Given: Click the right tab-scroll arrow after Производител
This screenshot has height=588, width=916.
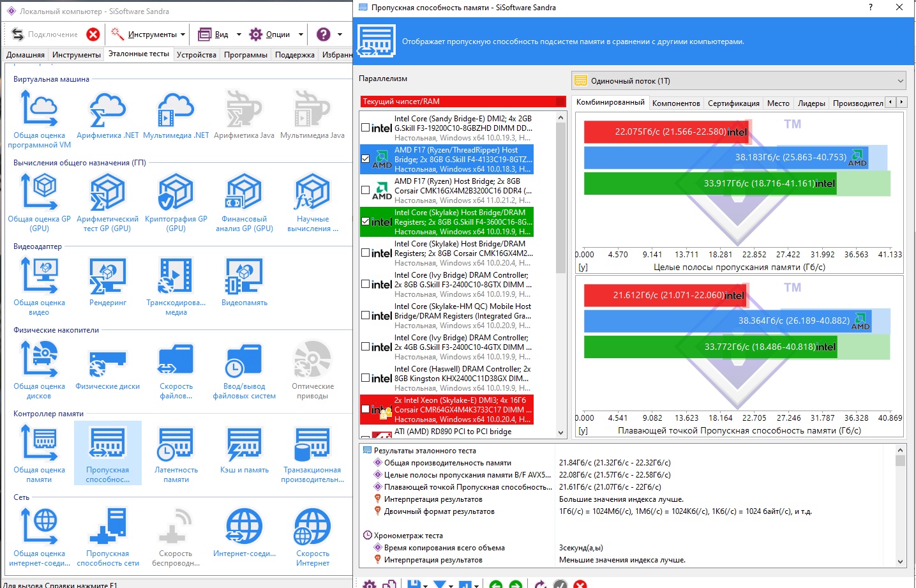Looking at the screenshot, I should coord(901,102).
